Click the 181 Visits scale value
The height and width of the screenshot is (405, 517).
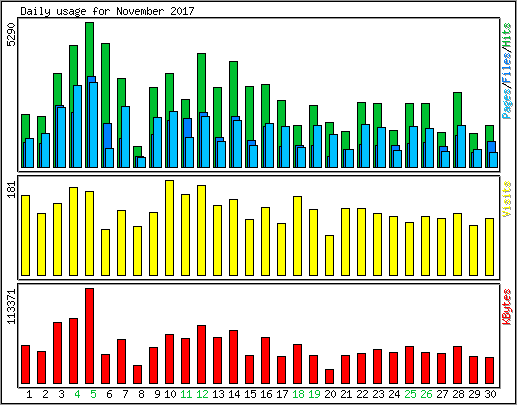(x=11, y=189)
